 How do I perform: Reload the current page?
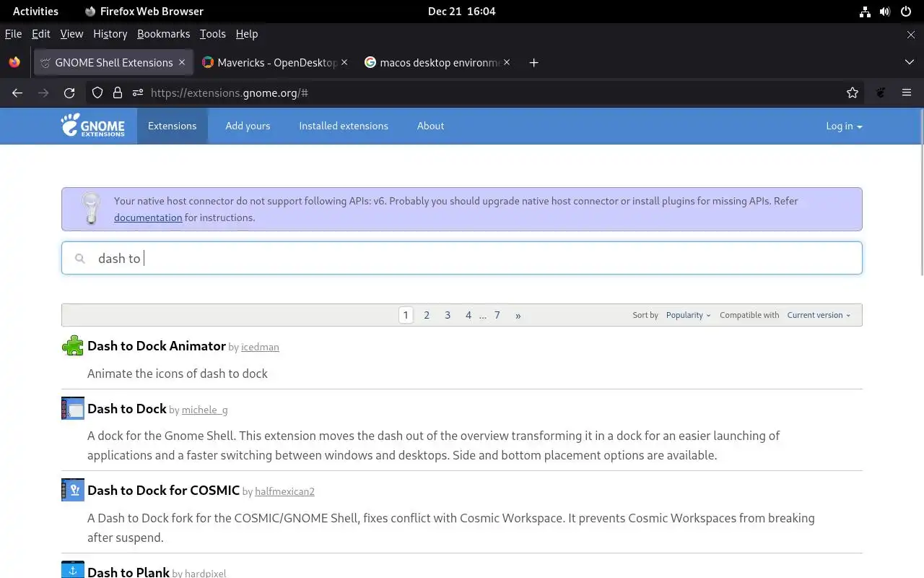coord(69,92)
